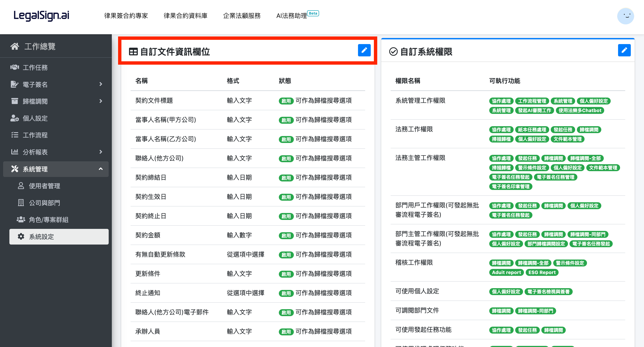The image size is (644, 347).
Task: Click the group icon for 角色/專案群組
Action: click(21, 219)
